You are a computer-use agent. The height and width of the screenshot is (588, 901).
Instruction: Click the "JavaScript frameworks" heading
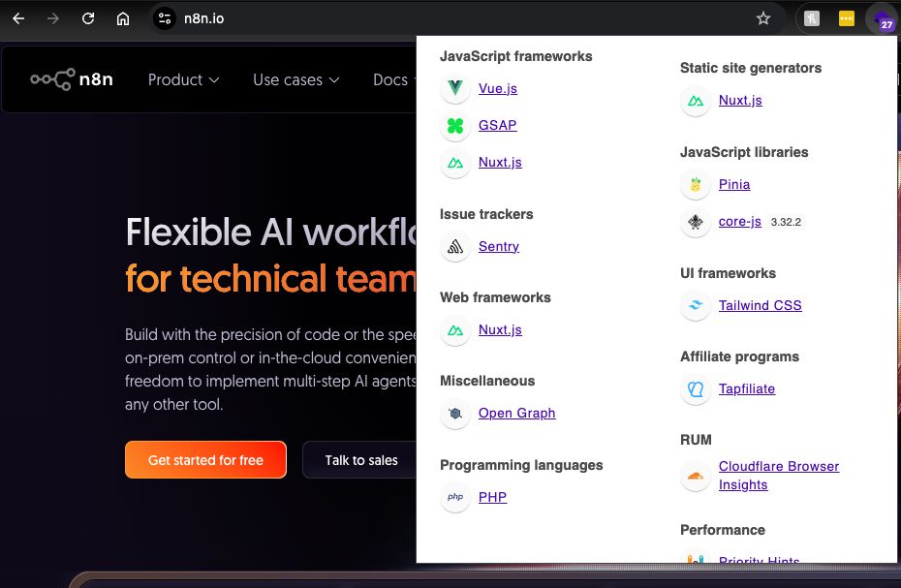[x=515, y=56]
